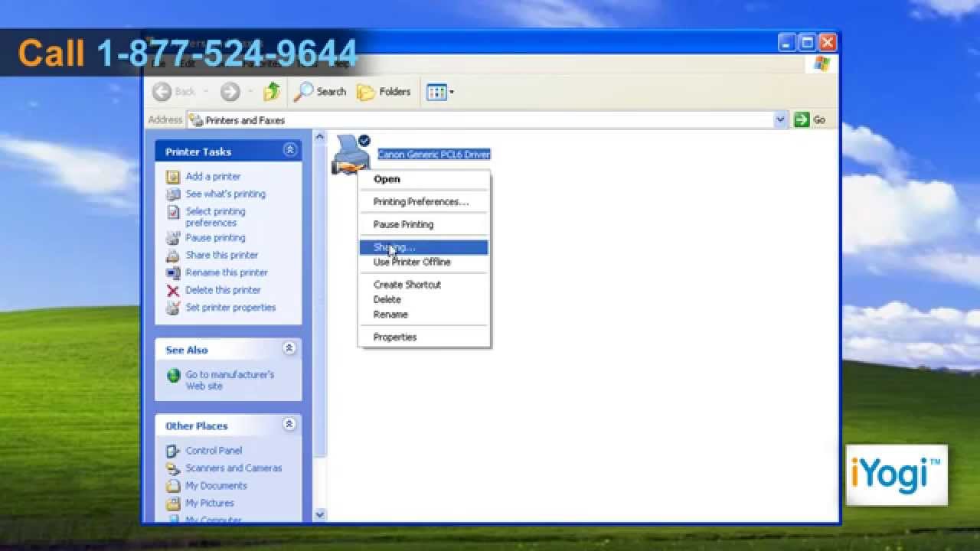Click the My Documents folder icon
Image resolution: width=980 pixels, height=551 pixels.
pos(173,487)
